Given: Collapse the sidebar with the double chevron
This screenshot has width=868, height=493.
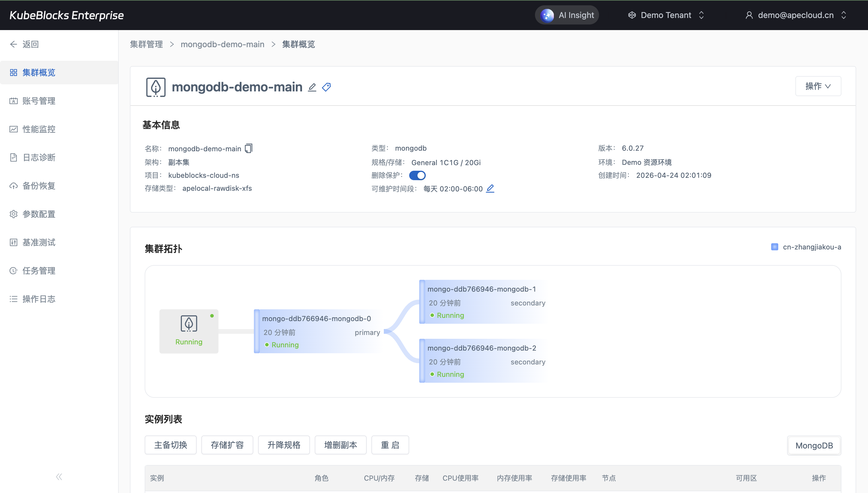Looking at the screenshot, I should point(59,477).
